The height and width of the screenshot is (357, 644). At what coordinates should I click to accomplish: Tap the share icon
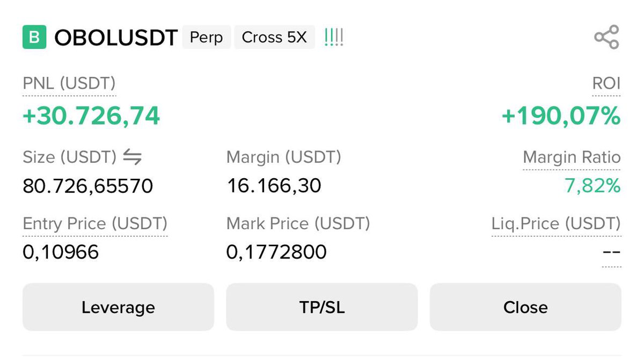606,37
